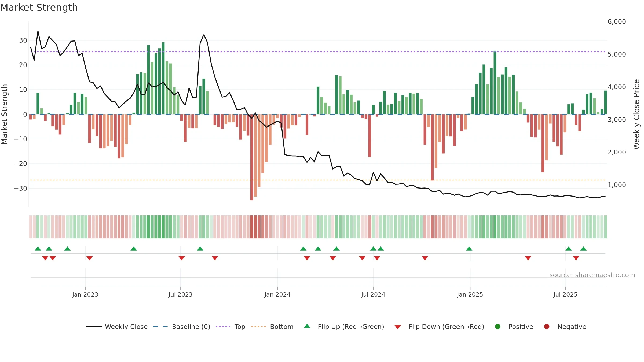644x362 pixels.
Task: Toggle the Negative legend entry
Action: [x=565, y=327]
